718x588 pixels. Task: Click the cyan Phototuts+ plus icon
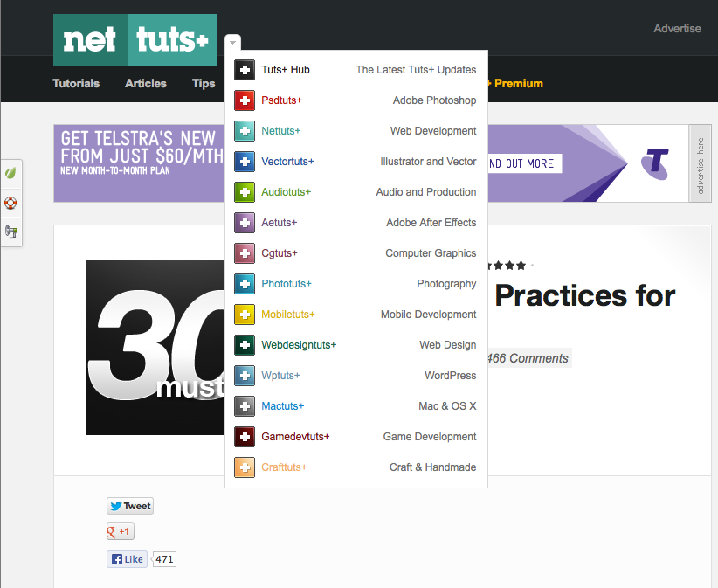pos(245,284)
